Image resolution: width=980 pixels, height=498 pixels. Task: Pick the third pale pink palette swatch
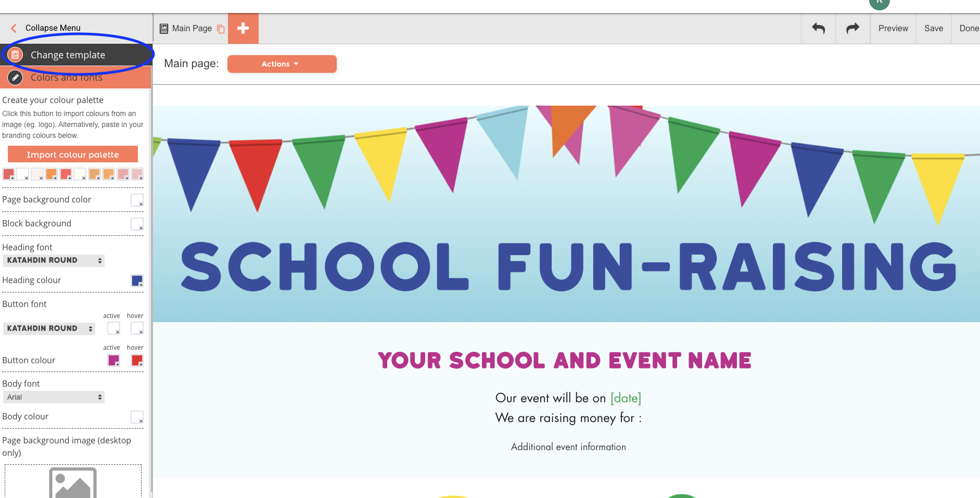(x=37, y=174)
